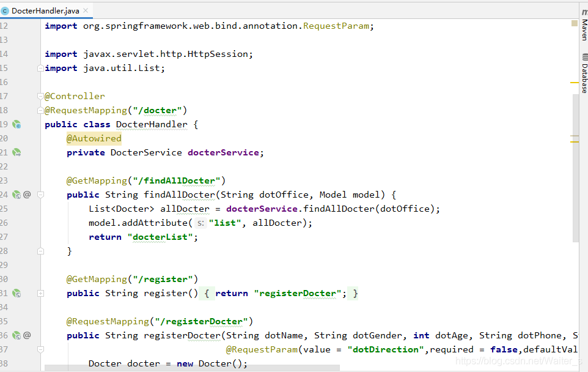
Task: Click the dotGender parameter
Action: [377, 335]
